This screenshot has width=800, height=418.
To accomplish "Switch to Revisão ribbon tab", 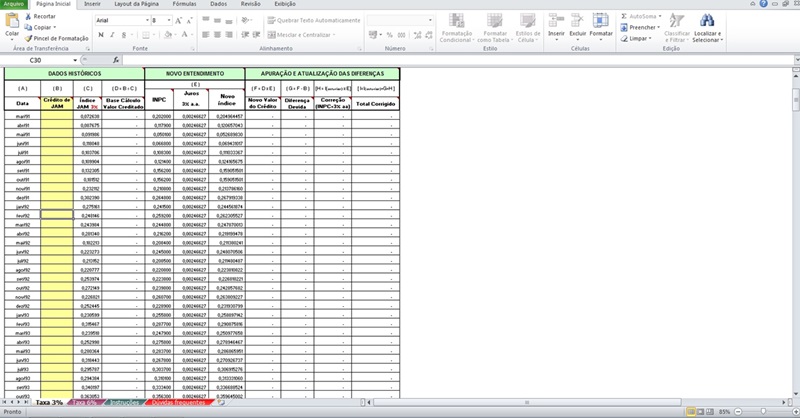I will [251, 4].
